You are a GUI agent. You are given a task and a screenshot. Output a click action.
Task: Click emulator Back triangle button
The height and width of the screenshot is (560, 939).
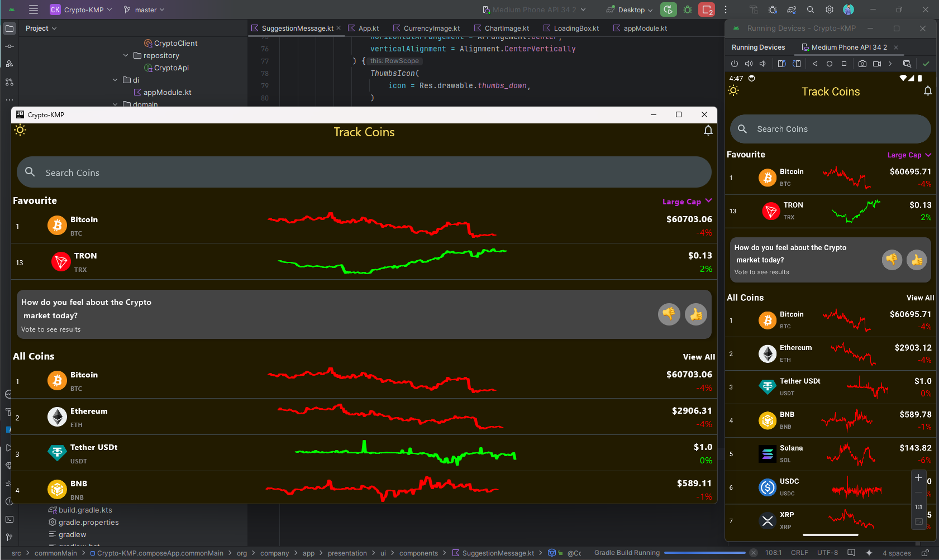point(815,64)
